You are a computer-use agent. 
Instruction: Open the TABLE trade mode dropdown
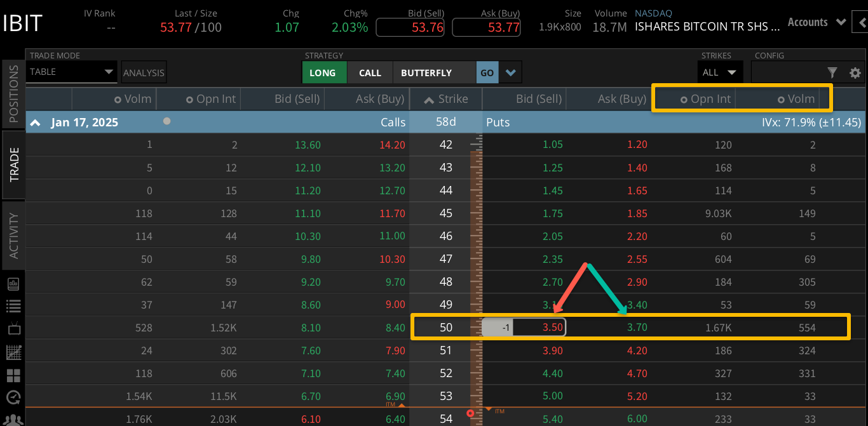pos(71,72)
